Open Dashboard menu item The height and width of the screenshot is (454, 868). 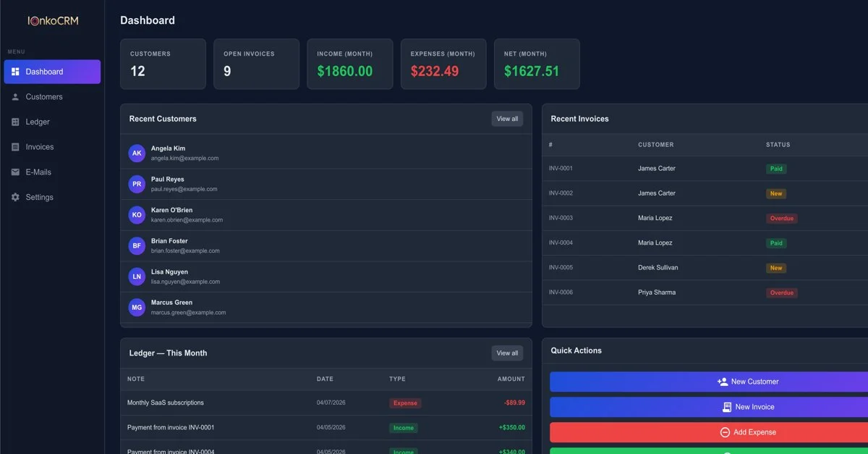point(52,72)
